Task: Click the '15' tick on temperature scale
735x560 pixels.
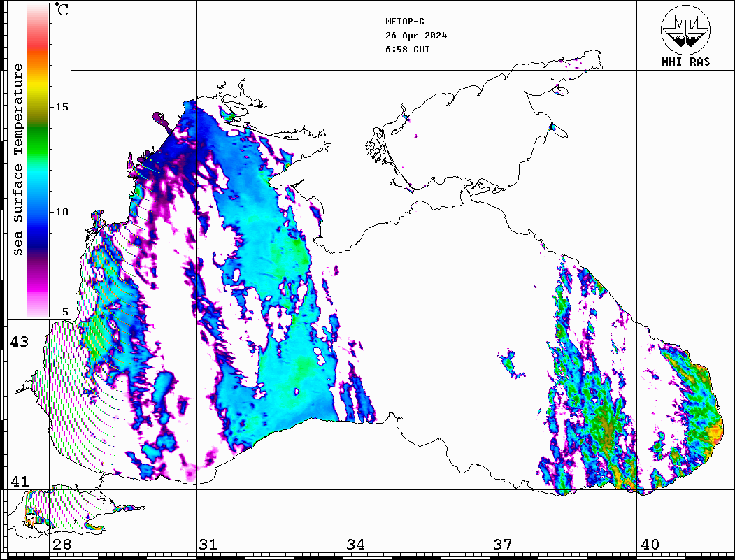Action: coord(62,107)
